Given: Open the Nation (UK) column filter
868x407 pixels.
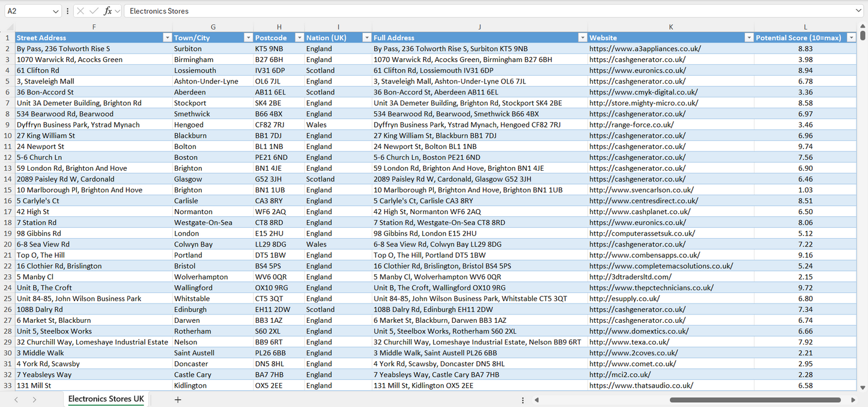Looking at the screenshot, I should point(366,37).
